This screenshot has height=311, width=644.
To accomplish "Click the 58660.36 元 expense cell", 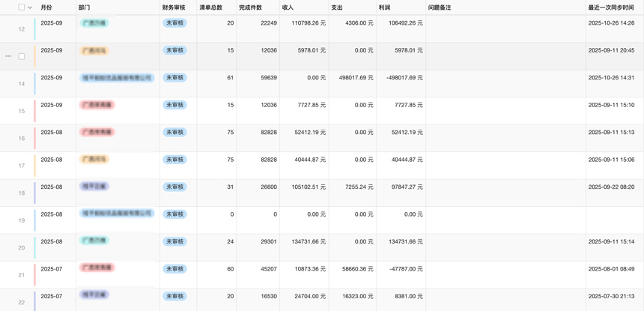I will click(353, 269).
